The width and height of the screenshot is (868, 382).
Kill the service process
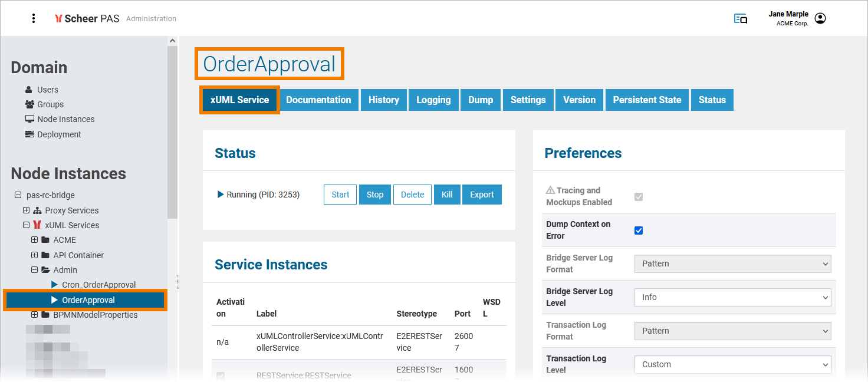coord(447,195)
